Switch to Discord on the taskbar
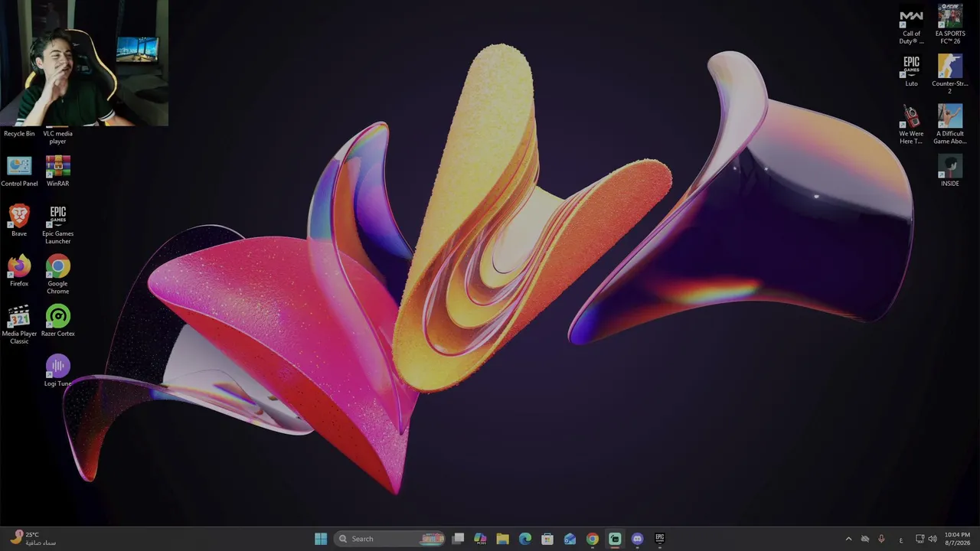Viewport: 980px width, 551px height. coord(637,539)
